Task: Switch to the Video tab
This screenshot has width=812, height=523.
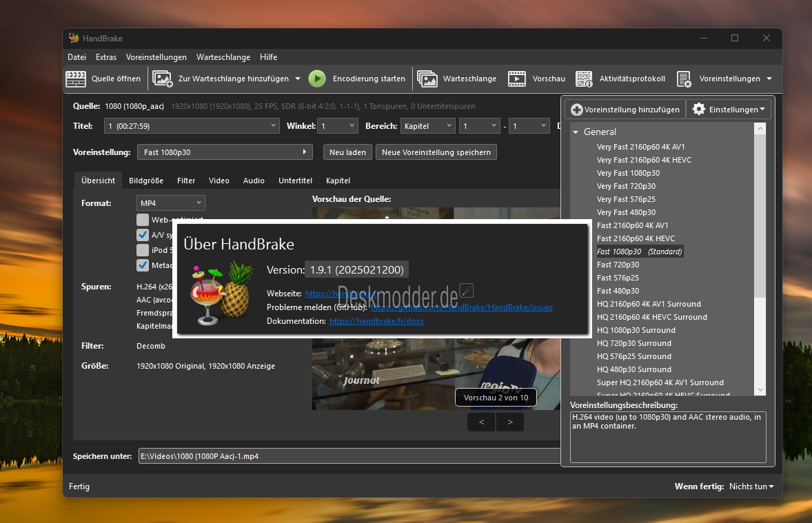Action: [219, 181]
